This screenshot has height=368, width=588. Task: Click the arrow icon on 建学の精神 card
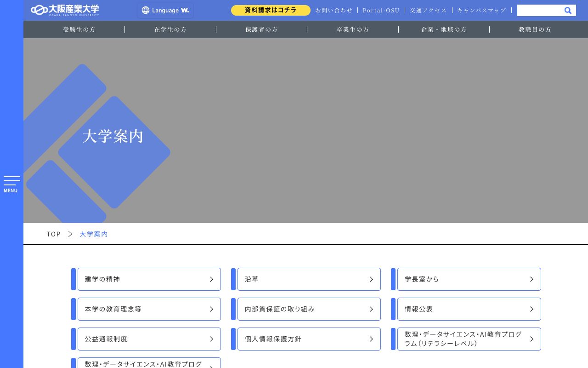coord(212,279)
